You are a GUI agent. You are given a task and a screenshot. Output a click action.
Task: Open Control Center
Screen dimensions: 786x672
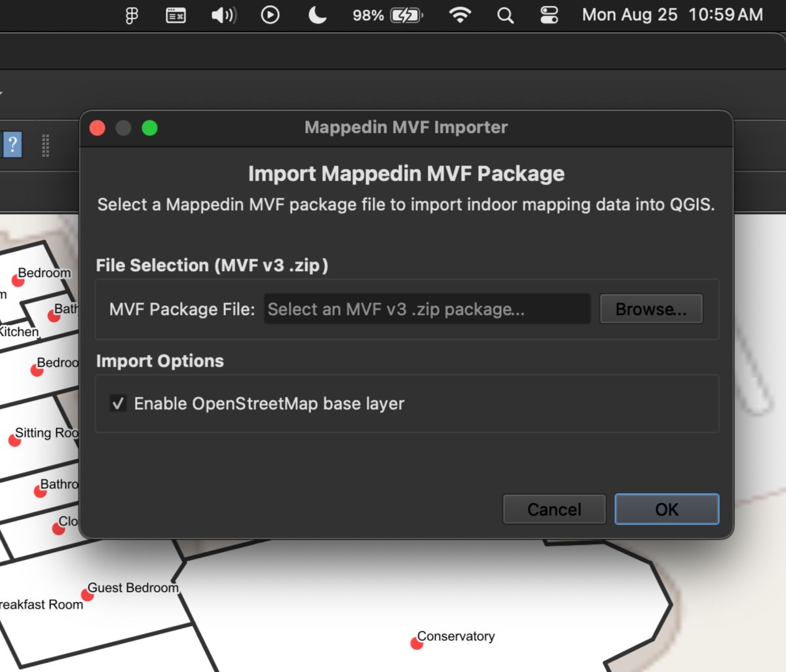(549, 15)
